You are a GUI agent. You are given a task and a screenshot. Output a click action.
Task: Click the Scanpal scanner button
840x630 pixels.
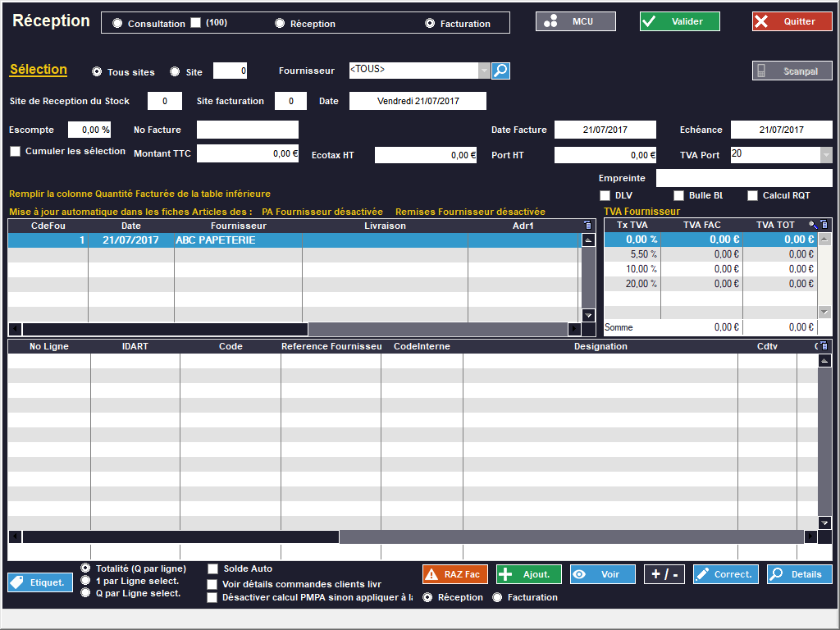(x=792, y=71)
